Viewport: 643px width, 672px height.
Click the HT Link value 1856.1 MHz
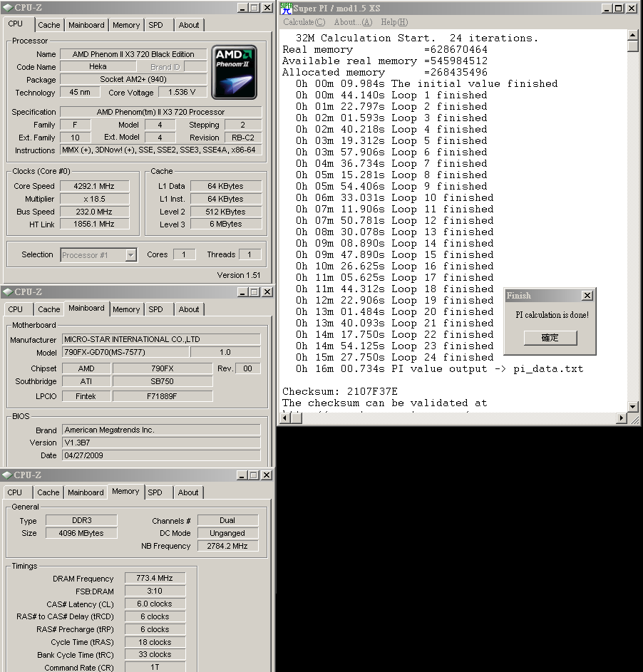94,224
